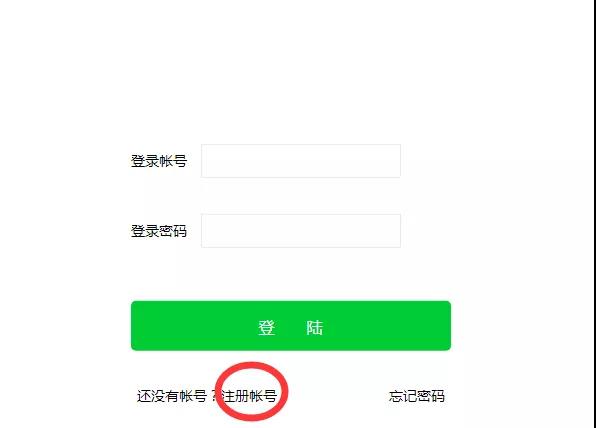Click the 陆 character on green button

(x=315, y=328)
